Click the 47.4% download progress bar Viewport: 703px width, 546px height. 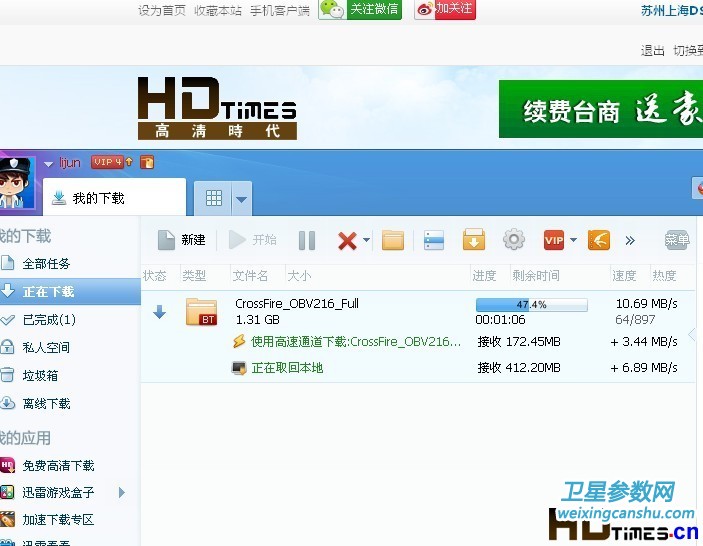tap(531, 304)
